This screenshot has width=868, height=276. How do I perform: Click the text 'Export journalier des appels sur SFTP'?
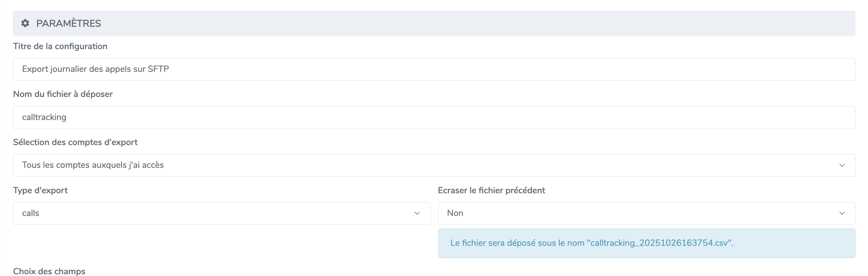point(96,69)
